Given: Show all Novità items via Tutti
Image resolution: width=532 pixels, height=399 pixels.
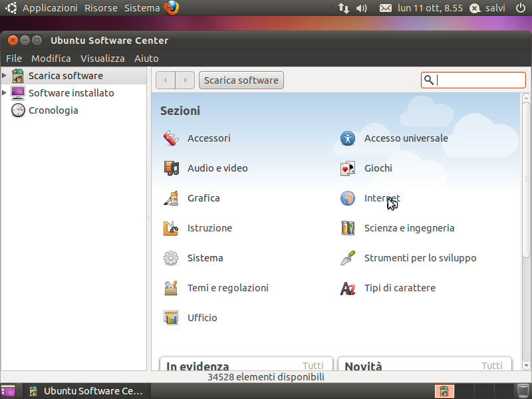Looking at the screenshot, I should point(492,365).
